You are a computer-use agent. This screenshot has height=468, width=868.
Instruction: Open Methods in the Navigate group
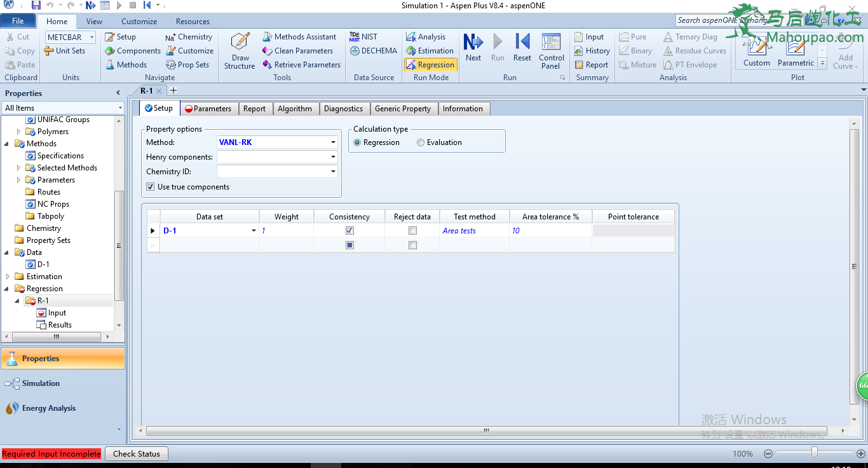(126, 65)
